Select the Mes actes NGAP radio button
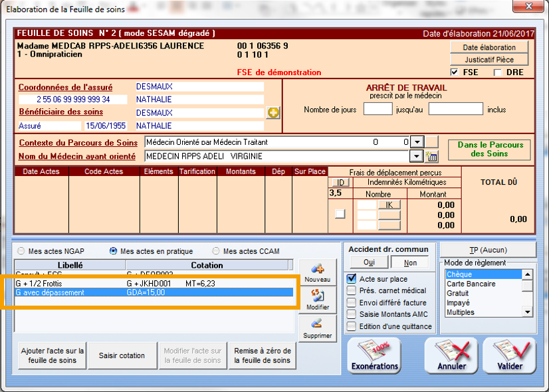The height and width of the screenshot is (392, 549). pyautogui.click(x=22, y=251)
